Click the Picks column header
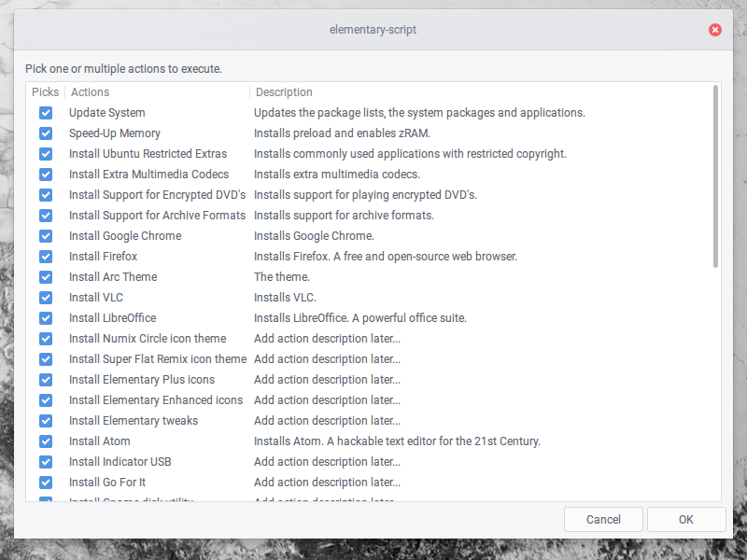The image size is (747, 560). tap(45, 91)
